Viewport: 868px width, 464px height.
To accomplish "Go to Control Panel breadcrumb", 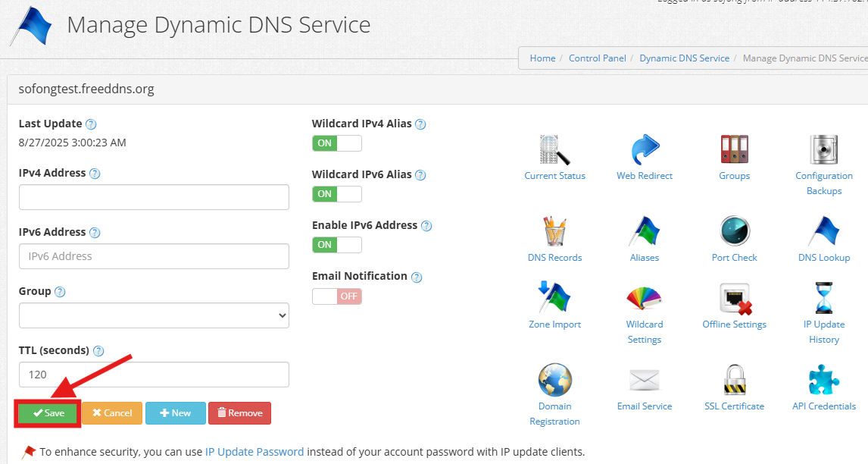I will (598, 58).
